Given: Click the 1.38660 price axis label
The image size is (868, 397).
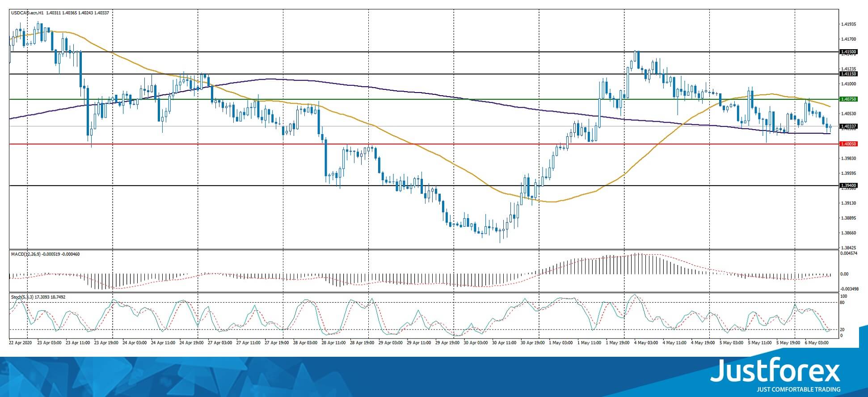Looking at the screenshot, I should [x=848, y=233].
